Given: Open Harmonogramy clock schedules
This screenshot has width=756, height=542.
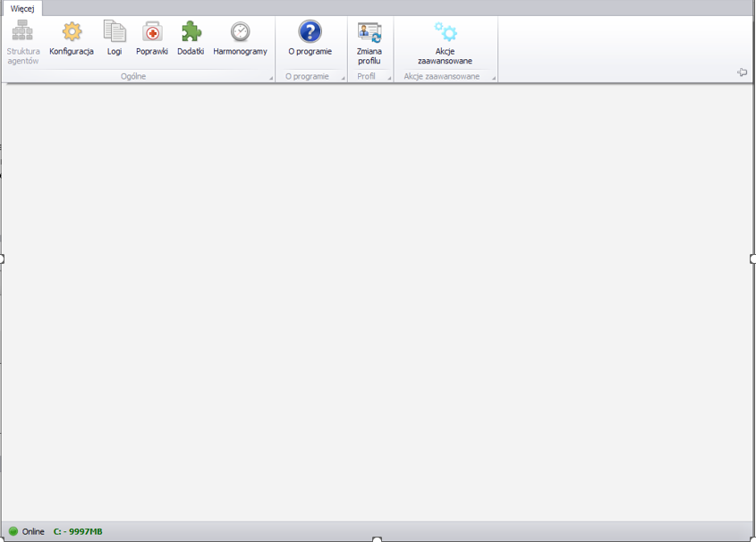Looking at the screenshot, I should coord(240,38).
